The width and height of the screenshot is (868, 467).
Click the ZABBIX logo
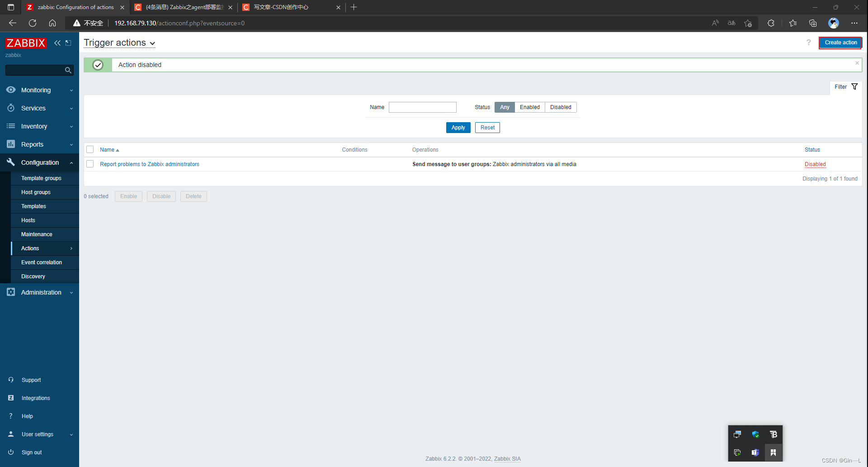(x=26, y=43)
